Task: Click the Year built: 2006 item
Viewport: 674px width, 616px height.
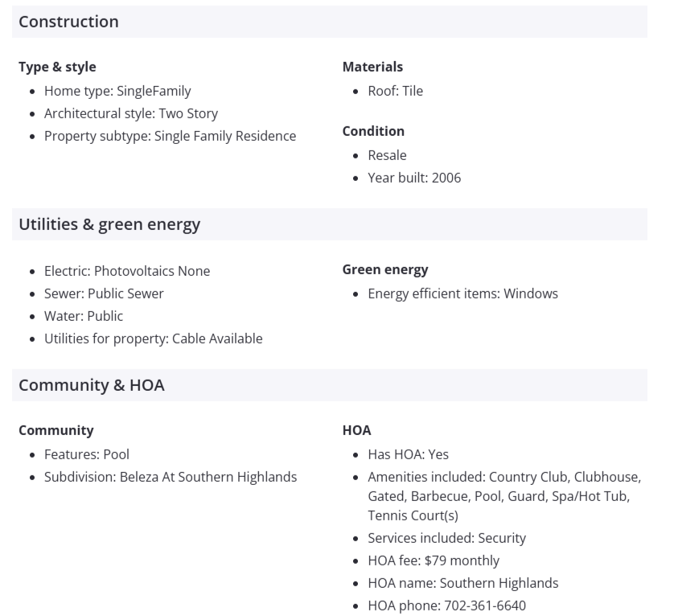Action: tap(414, 178)
